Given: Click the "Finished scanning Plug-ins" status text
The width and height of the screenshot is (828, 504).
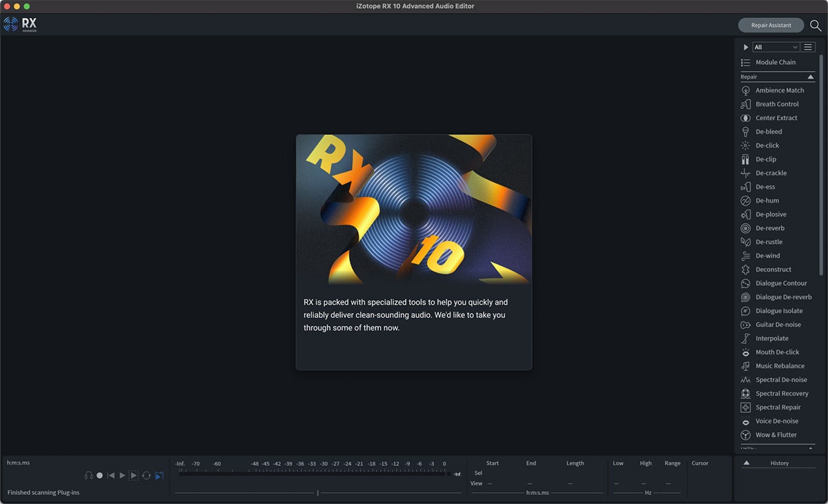Looking at the screenshot, I should [x=43, y=493].
